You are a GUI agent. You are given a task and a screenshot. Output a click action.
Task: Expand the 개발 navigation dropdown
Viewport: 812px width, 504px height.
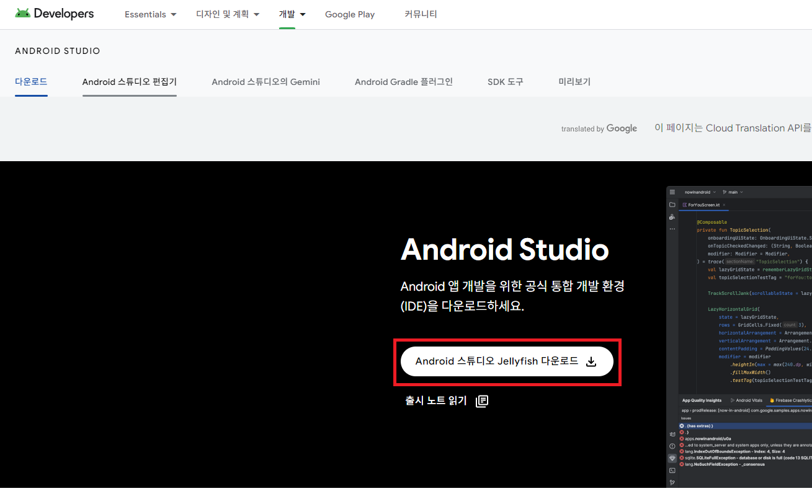point(292,14)
